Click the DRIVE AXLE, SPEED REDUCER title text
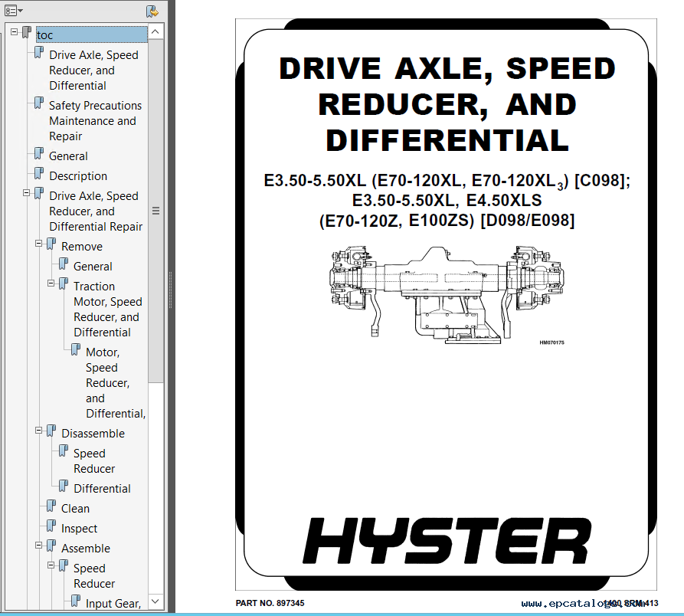This screenshot has height=616, width=684. coord(447,104)
